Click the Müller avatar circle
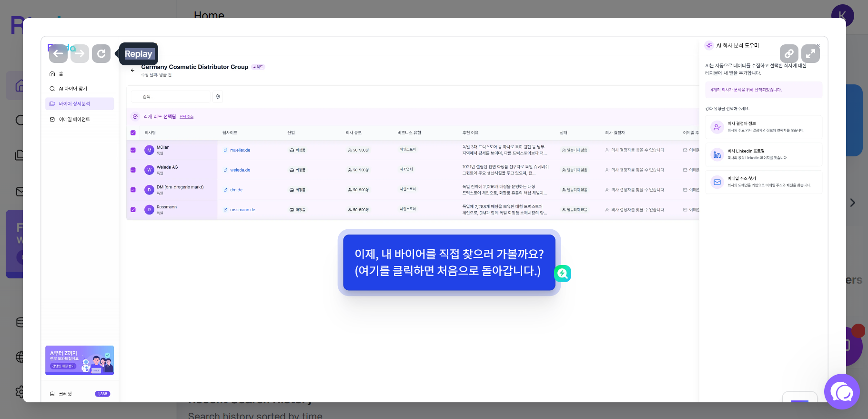This screenshot has height=419, width=868. tap(149, 150)
